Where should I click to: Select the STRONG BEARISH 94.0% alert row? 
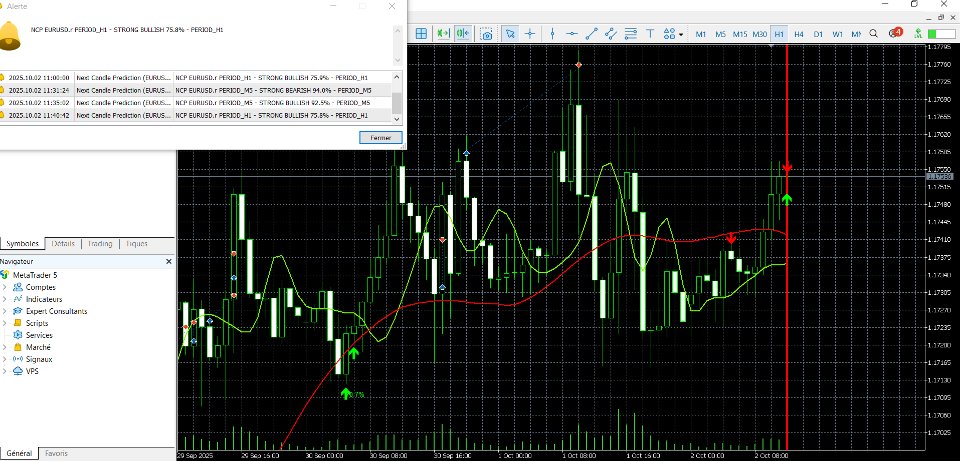point(195,90)
